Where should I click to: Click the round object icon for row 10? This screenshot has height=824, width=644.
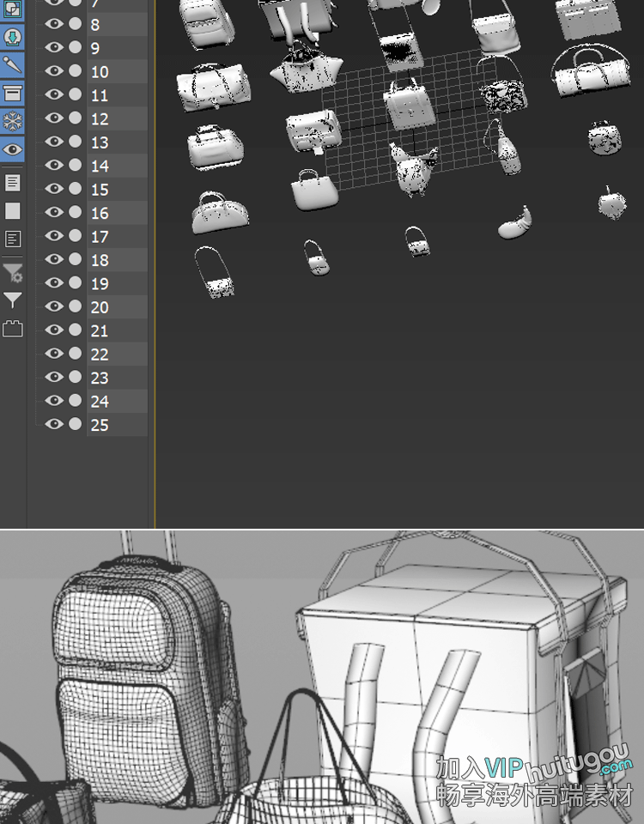coord(76,71)
